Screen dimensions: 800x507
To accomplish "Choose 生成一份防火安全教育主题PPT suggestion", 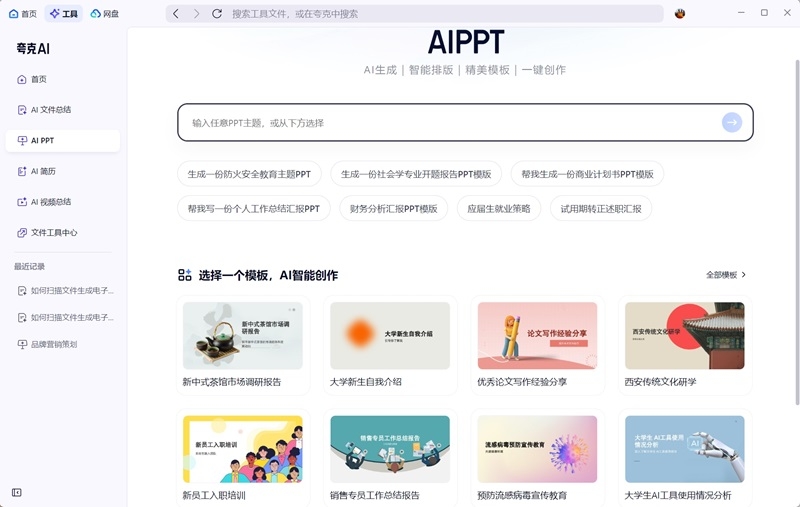I will point(249,174).
